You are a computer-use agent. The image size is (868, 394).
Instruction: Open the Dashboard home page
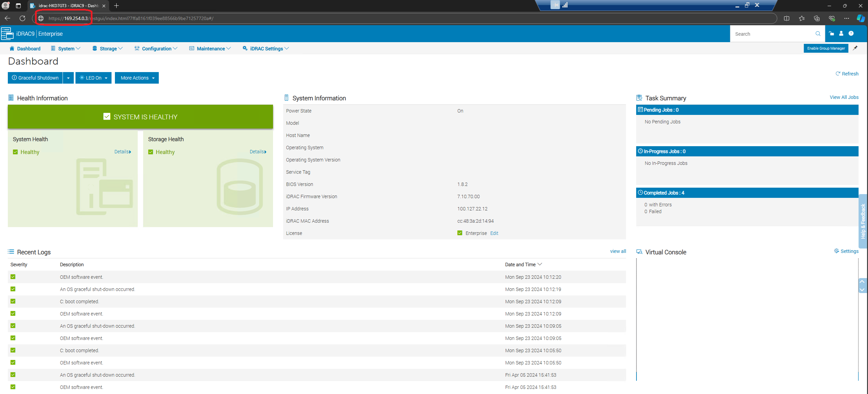pyautogui.click(x=25, y=48)
